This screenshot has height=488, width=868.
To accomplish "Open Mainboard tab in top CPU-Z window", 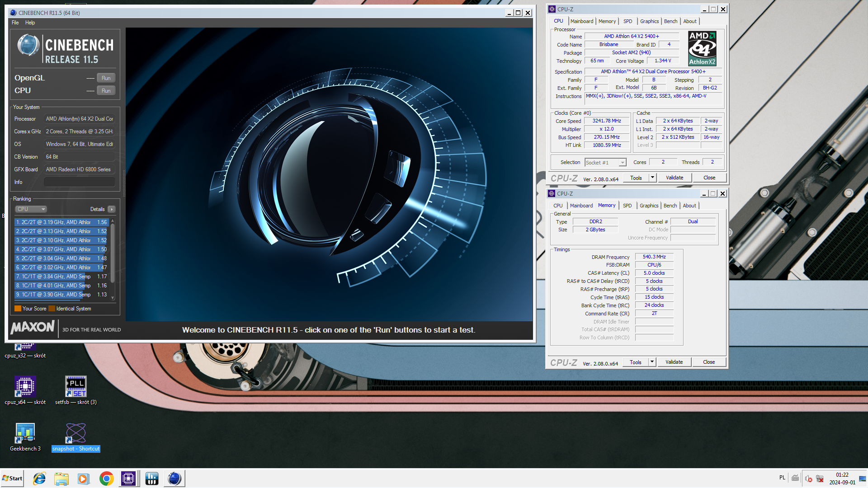I will pos(581,21).
